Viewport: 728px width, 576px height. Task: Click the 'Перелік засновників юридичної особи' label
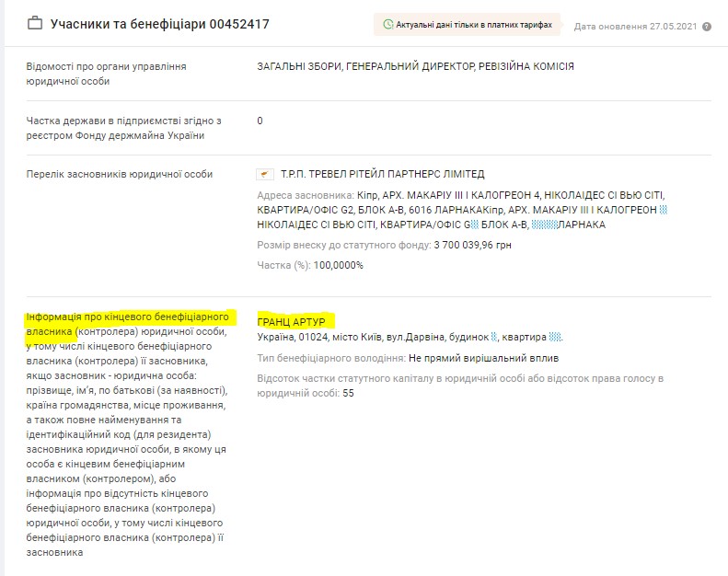120,175
